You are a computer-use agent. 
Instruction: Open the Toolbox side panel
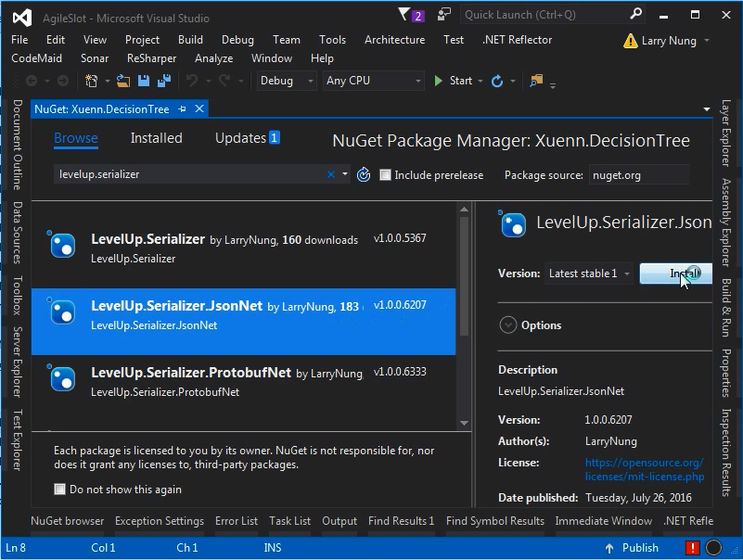point(18,296)
